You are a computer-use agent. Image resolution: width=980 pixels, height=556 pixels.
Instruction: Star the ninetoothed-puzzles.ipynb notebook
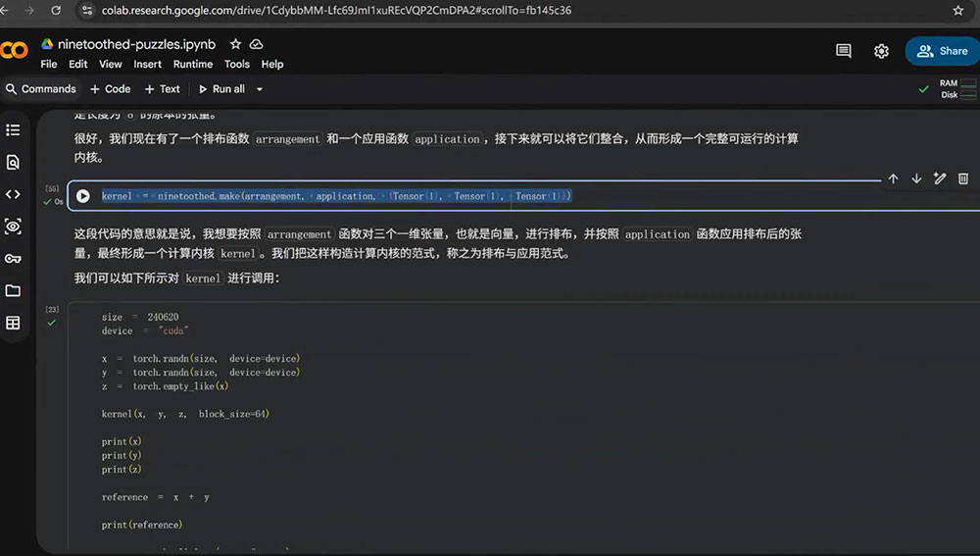pos(235,44)
